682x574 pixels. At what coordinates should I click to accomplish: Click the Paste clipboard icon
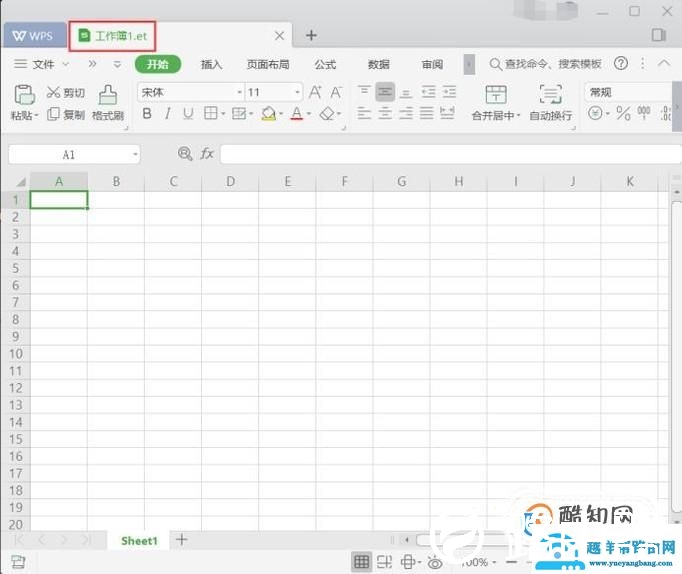click(24, 94)
